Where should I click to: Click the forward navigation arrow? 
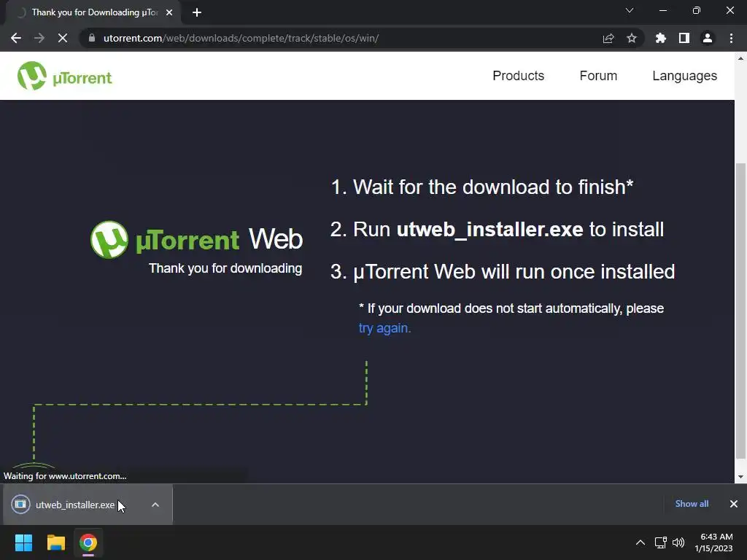tap(39, 38)
